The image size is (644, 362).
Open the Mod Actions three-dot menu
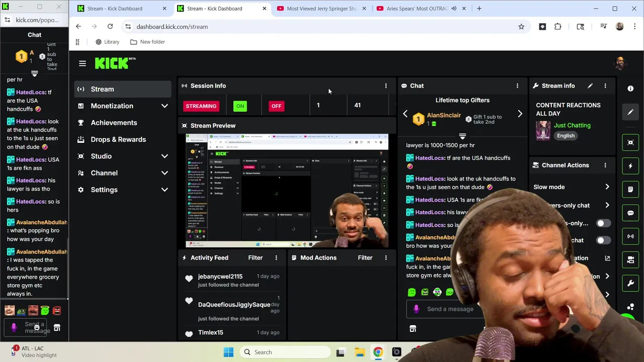pos(386,258)
